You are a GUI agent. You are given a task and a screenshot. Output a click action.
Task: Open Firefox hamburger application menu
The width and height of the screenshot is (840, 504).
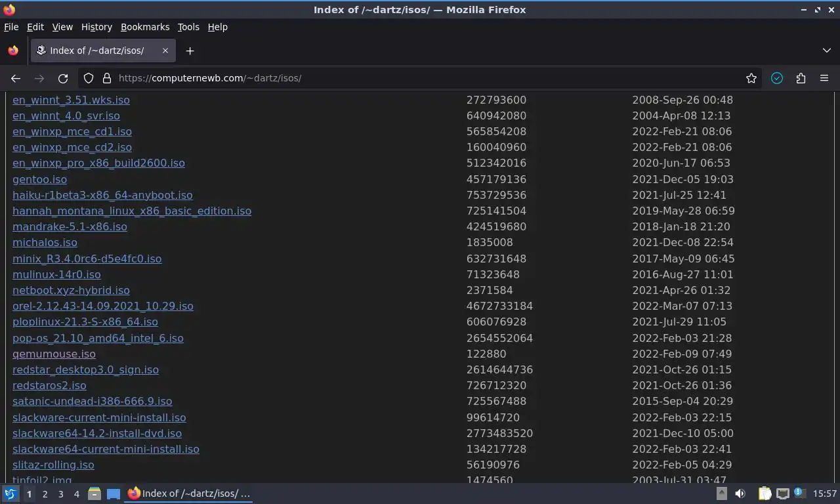click(x=824, y=78)
